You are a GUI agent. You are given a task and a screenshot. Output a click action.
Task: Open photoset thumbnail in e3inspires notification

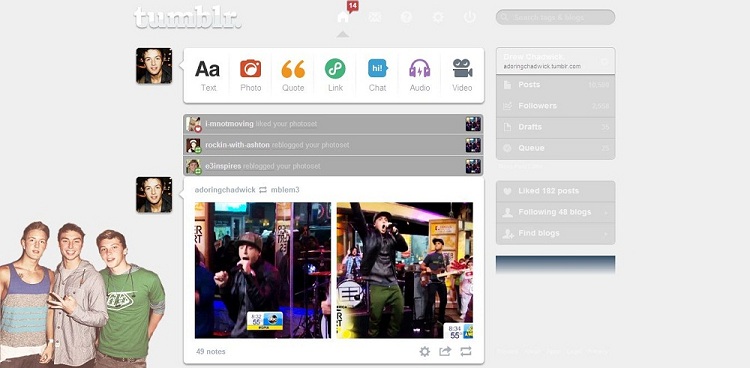point(473,166)
